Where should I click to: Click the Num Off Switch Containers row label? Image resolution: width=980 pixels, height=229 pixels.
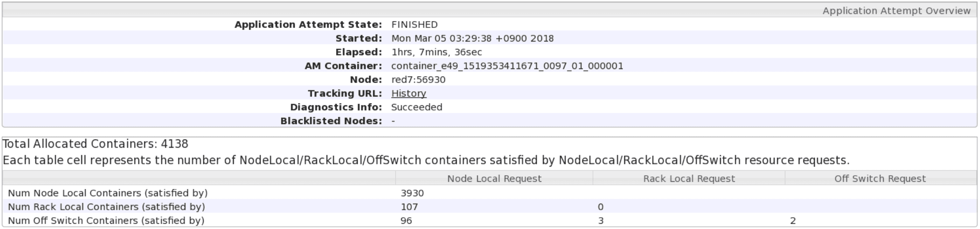[x=106, y=221]
